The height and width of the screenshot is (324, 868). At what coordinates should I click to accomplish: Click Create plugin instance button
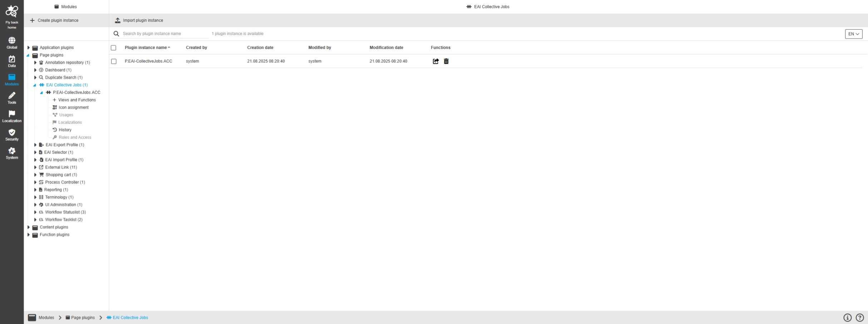[54, 20]
